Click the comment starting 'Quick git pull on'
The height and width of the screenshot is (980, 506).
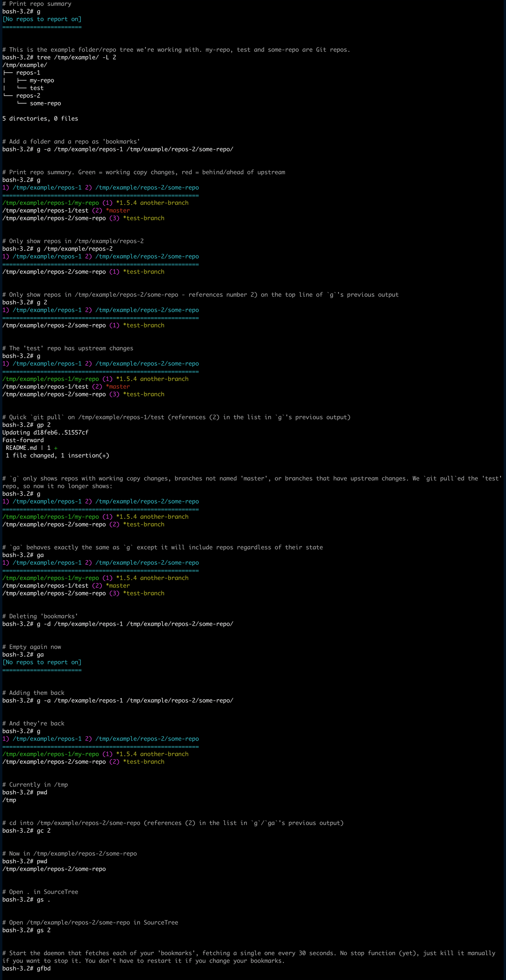click(176, 417)
